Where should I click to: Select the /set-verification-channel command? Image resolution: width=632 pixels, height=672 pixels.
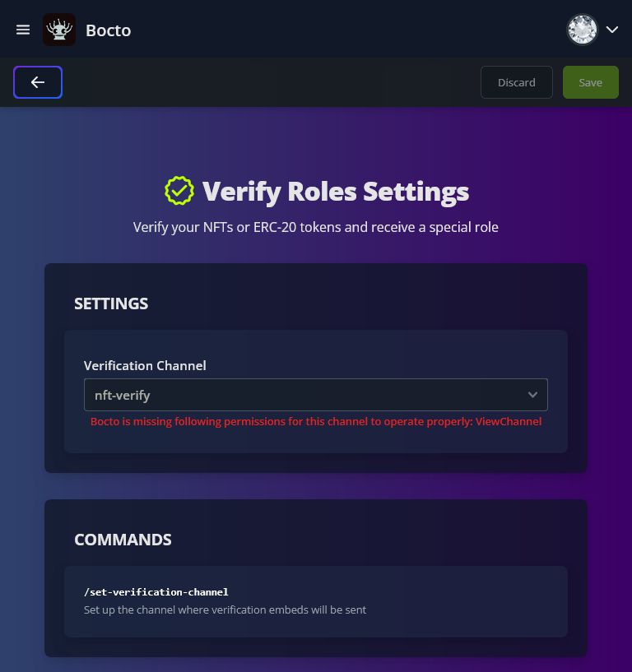156,591
